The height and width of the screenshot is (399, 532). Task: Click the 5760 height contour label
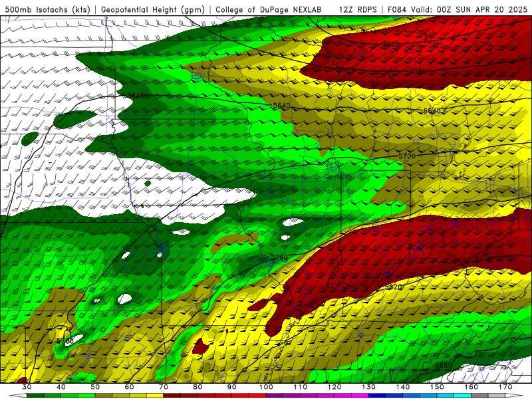coord(279,257)
